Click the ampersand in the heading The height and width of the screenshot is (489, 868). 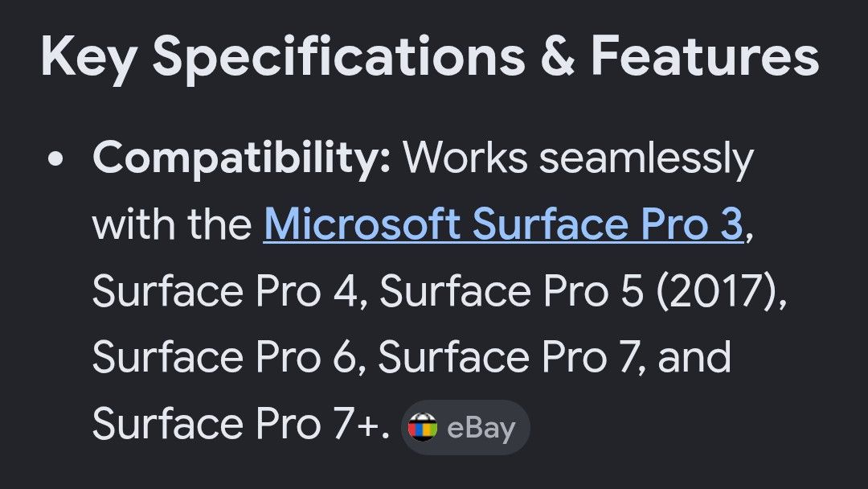coord(558,56)
